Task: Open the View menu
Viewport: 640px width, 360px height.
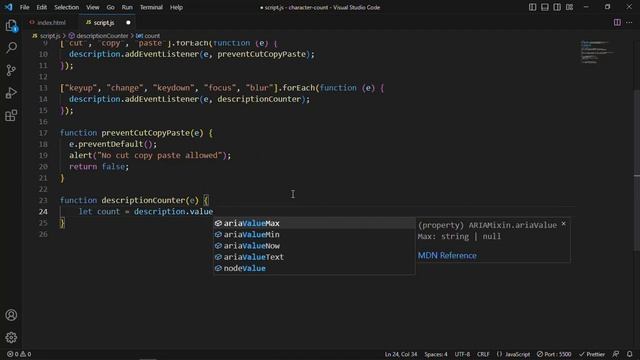Action: click(x=93, y=7)
